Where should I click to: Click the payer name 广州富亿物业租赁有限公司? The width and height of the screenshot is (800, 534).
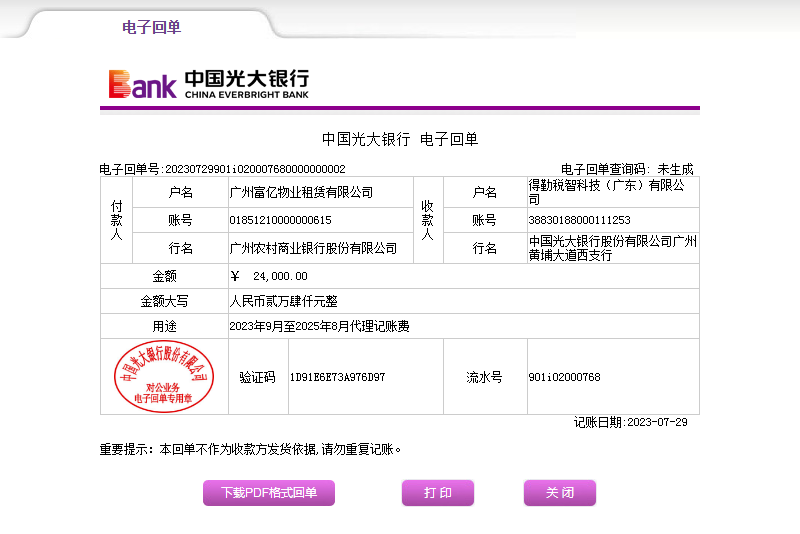(301, 192)
